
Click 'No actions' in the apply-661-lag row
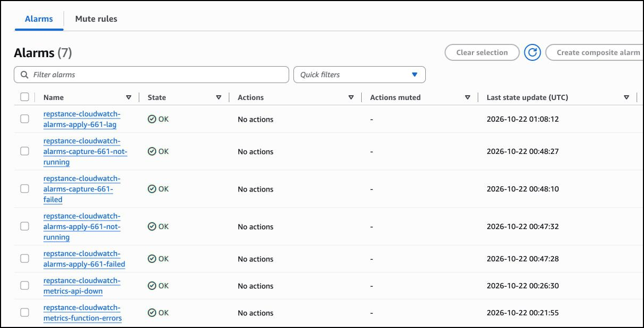click(255, 120)
